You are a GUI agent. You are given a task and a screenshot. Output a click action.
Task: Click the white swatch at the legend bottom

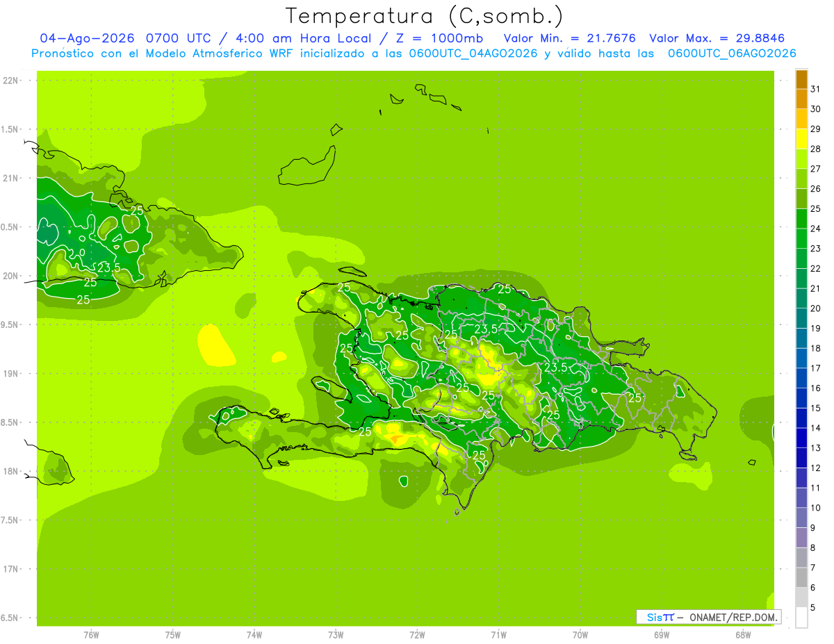(x=801, y=618)
